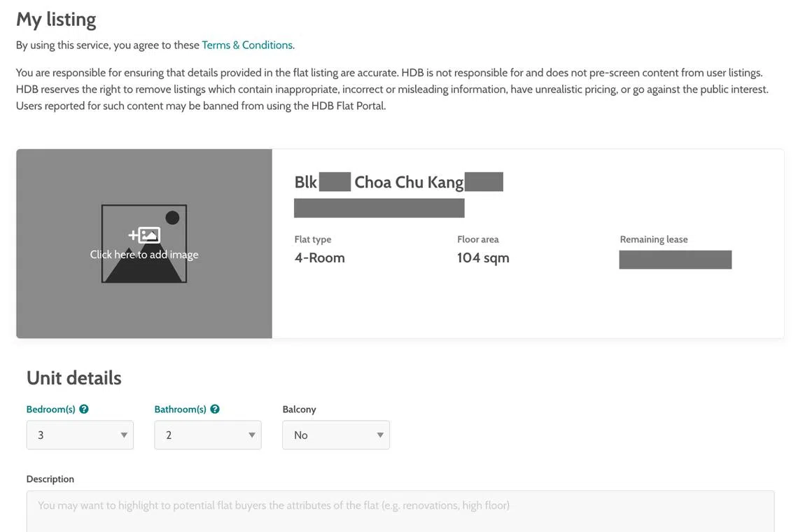This screenshot has height=532, width=798.
Task: Click the Bedroom(s) field label
Action: pyautogui.click(x=50, y=409)
